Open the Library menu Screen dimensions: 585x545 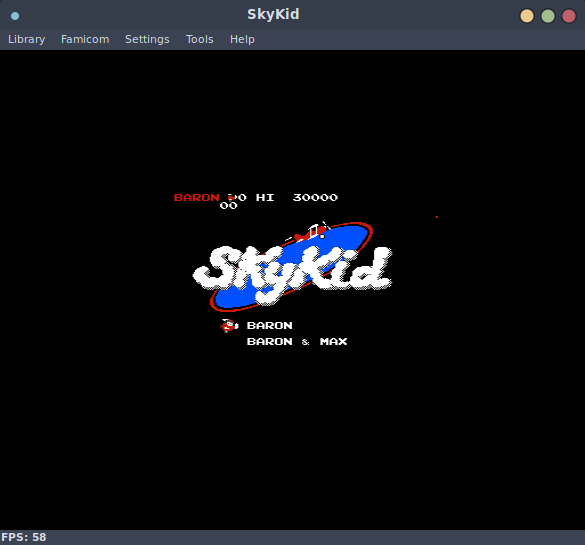pos(26,39)
